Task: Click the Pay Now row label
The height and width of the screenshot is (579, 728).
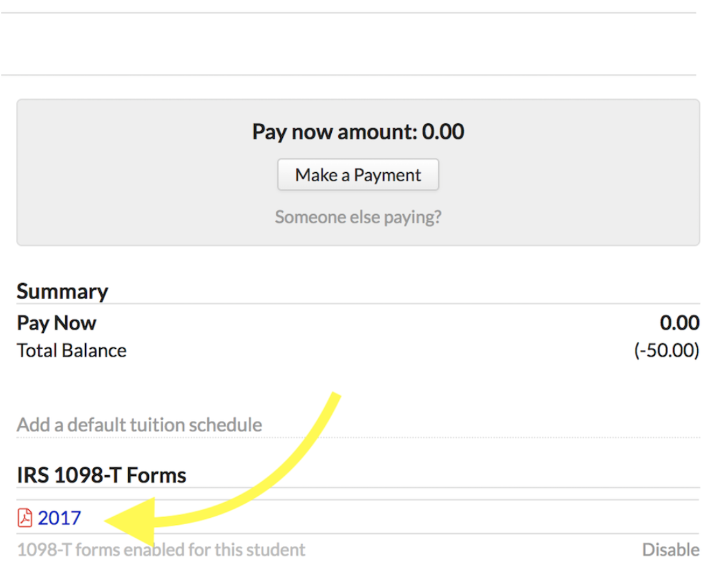Action: 57,322
